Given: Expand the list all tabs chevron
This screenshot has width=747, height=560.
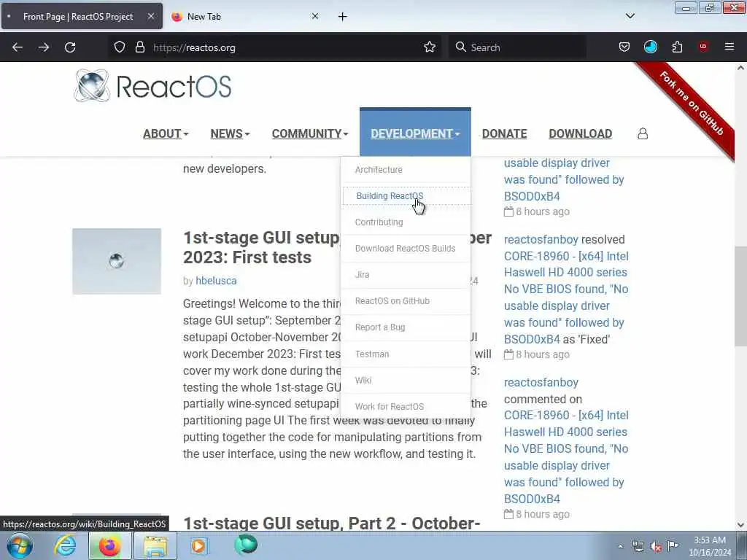Looking at the screenshot, I should click(x=630, y=16).
